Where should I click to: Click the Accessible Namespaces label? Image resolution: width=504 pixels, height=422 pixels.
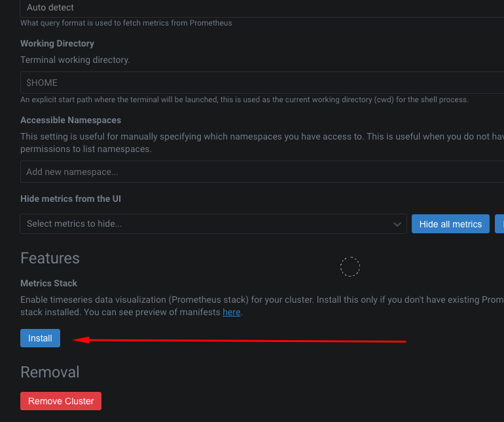pyautogui.click(x=71, y=120)
